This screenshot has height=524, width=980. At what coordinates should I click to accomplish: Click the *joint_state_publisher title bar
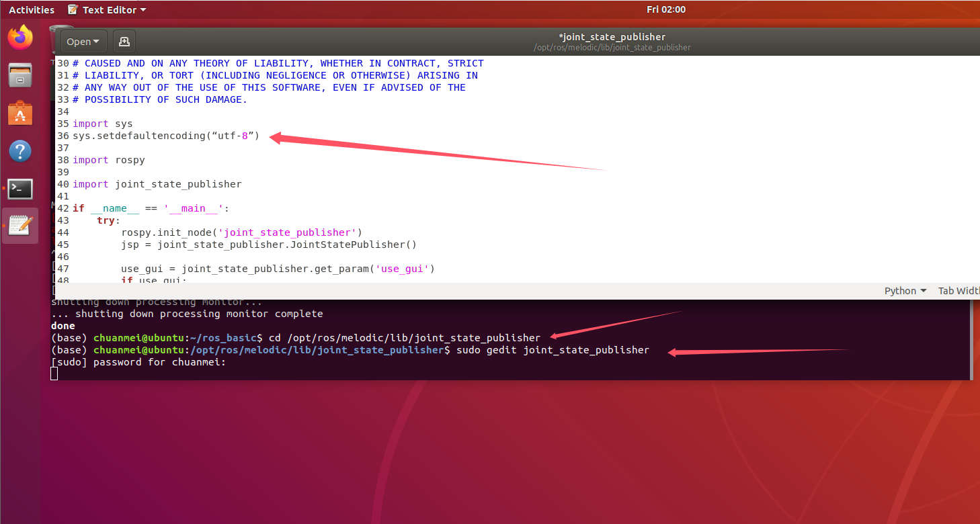612,37
